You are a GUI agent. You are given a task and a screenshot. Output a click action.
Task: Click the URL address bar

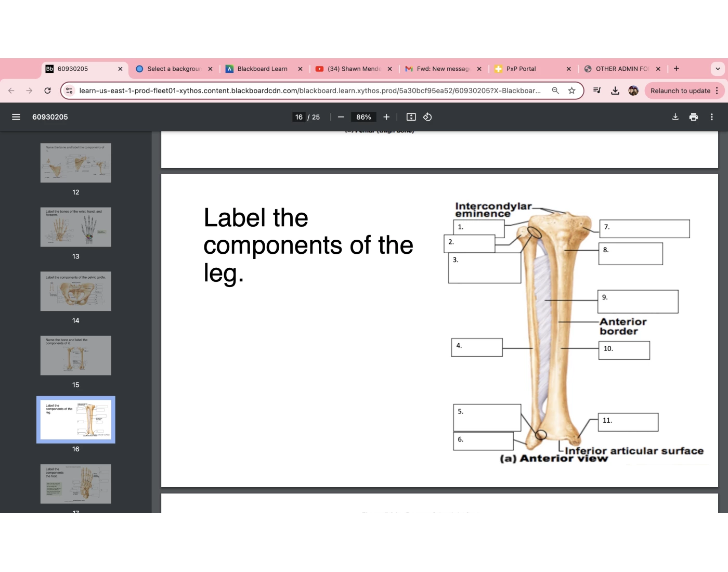pos(309,90)
